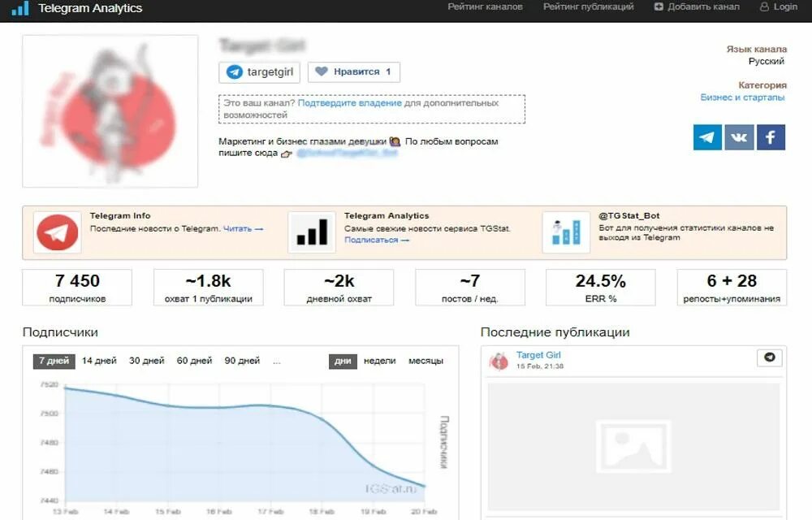Share the channel via VK icon
The width and height of the screenshot is (812, 520).
tap(739, 137)
